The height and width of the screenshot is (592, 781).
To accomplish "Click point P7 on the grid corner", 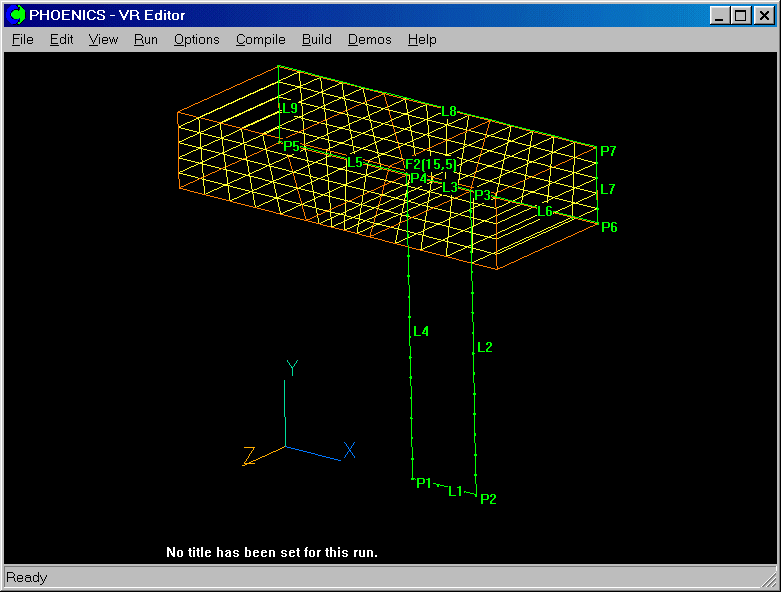I will coord(608,151).
